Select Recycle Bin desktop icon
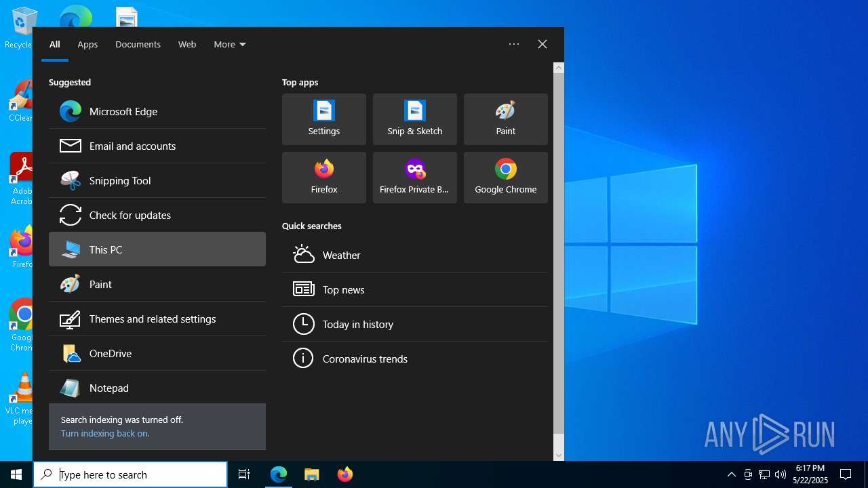 click(19, 28)
